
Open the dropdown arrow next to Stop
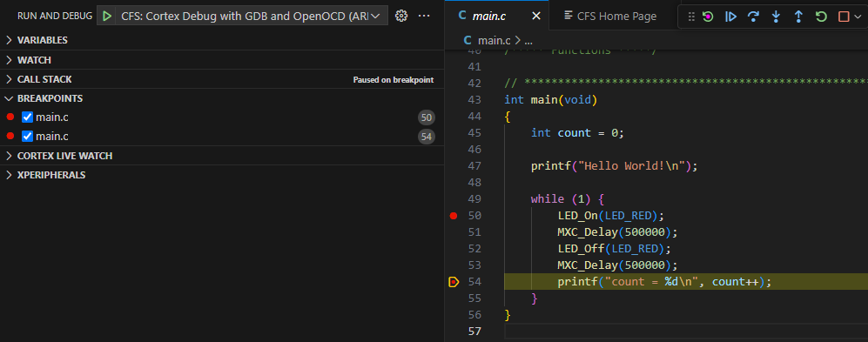tap(858, 17)
